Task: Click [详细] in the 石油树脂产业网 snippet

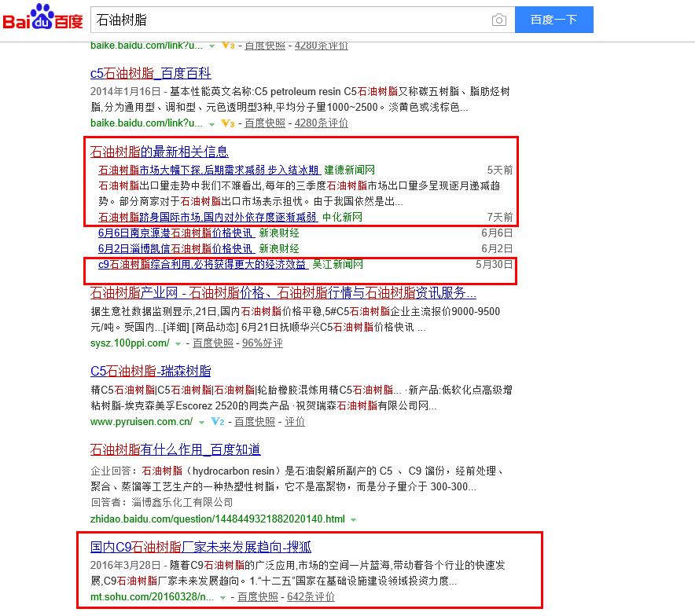Action: [176, 328]
